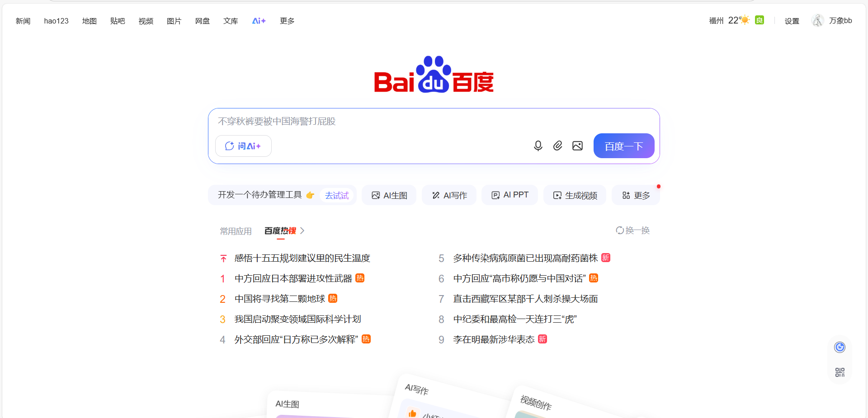
Task: Click 去试试 link
Action: pyautogui.click(x=337, y=195)
